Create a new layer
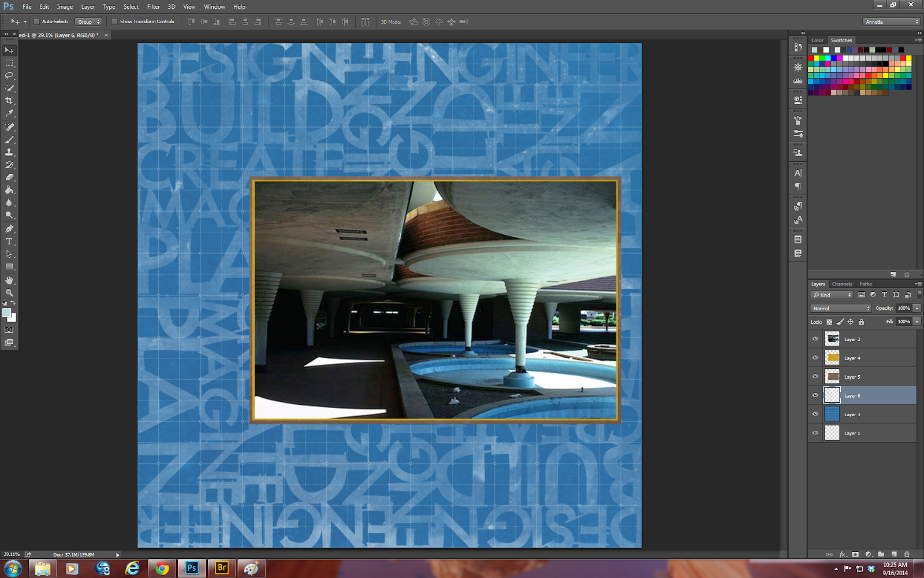 pyautogui.click(x=894, y=554)
